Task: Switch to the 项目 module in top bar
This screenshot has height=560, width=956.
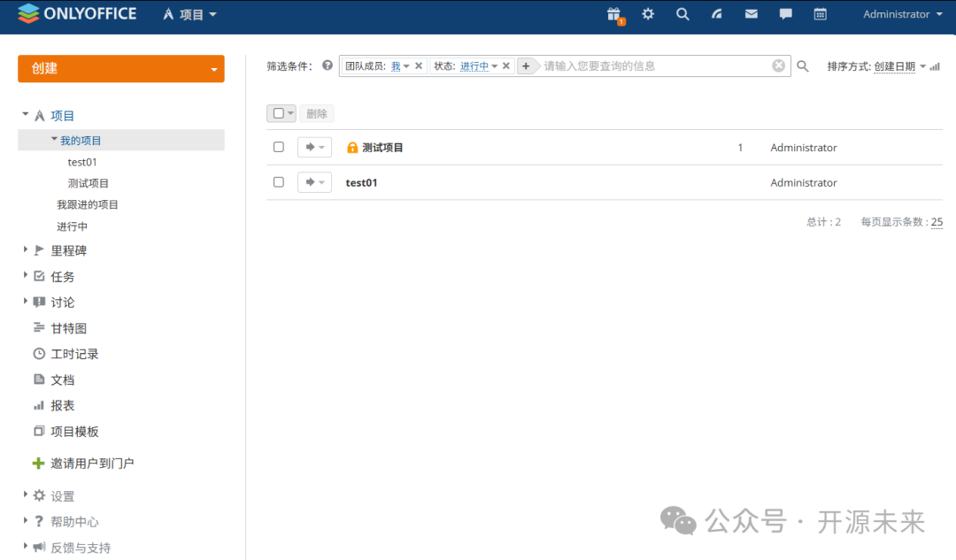Action: coord(189,14)
